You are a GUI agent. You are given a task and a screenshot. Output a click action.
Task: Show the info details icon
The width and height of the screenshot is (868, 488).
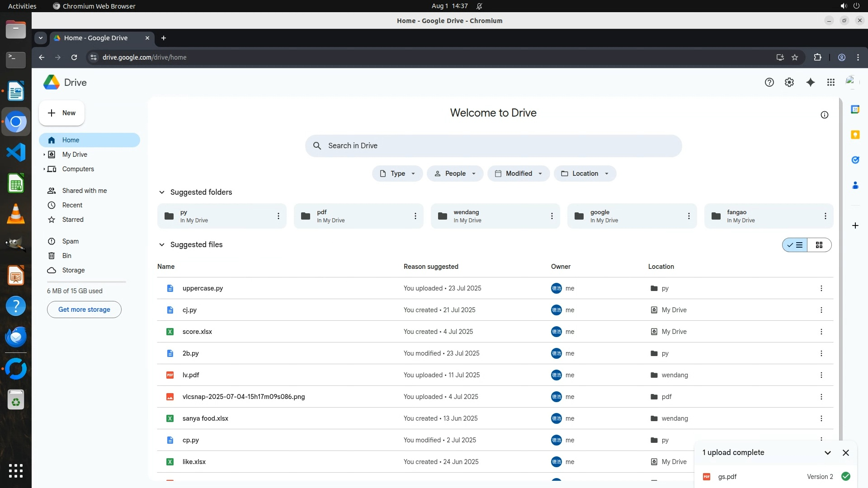point(824,115)
